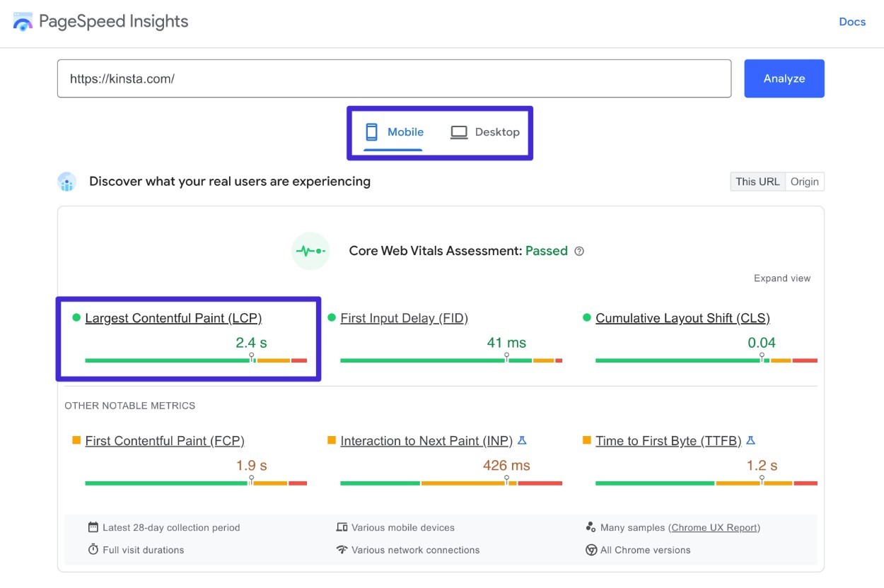Expand the metrics detail view
The image size is (884, 588).
782,278
